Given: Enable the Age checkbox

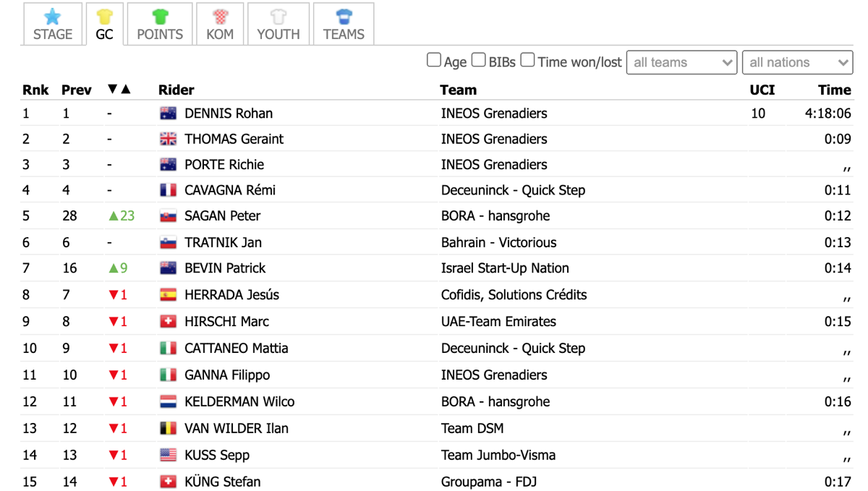Looking at the screenshot, I should pyautogui.click(x=434, y=60).
